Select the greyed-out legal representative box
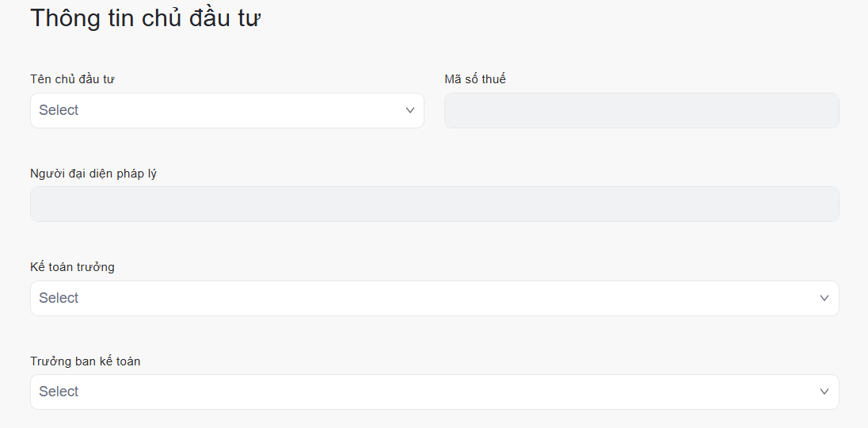This screenshot has height=428, width=868. (435, 204)
